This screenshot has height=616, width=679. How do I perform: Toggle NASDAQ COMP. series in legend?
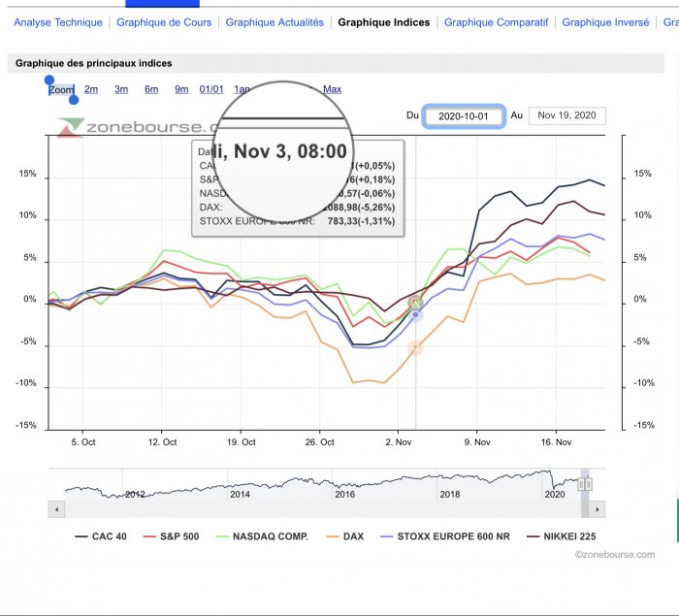point(263,536)
